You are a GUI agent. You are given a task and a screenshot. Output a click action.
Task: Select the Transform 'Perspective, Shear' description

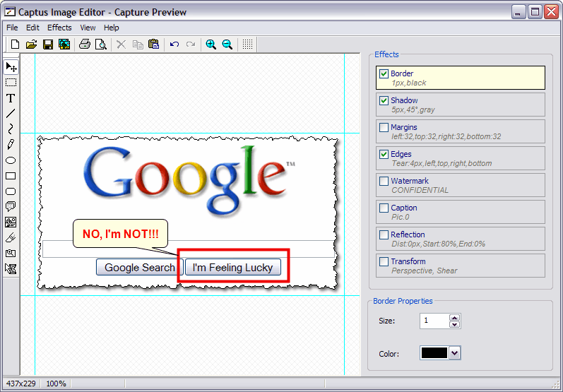tap(425, 271)
